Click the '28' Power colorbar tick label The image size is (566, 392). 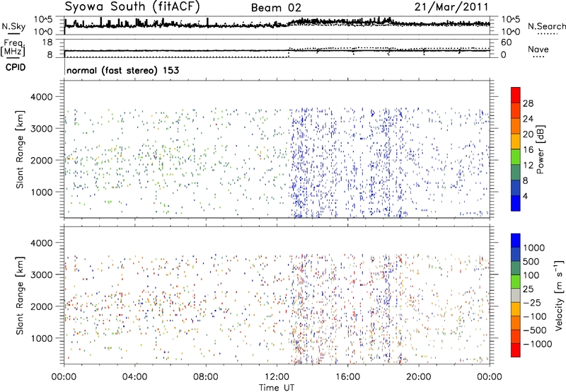(528, 103)
